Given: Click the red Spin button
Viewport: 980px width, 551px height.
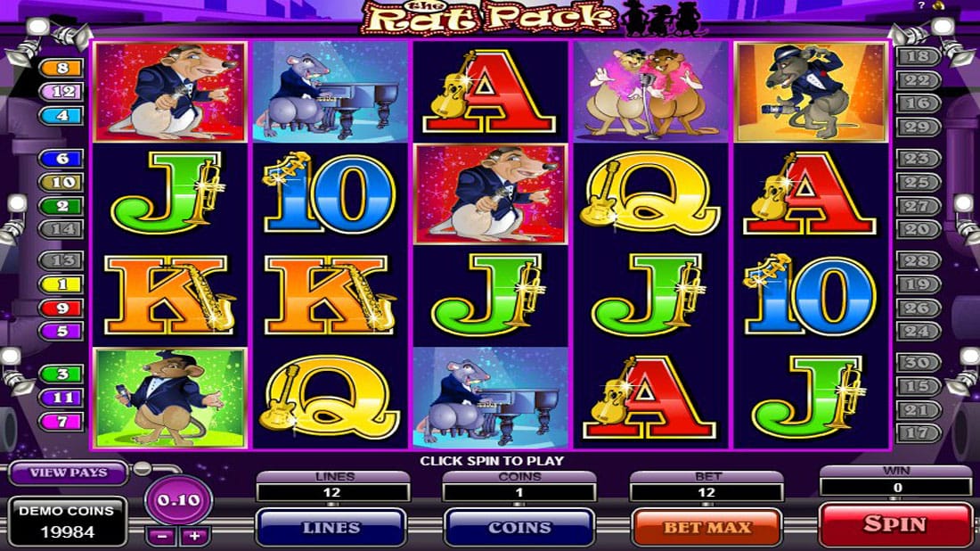Looking at the screenshot, I should point(895,524).
